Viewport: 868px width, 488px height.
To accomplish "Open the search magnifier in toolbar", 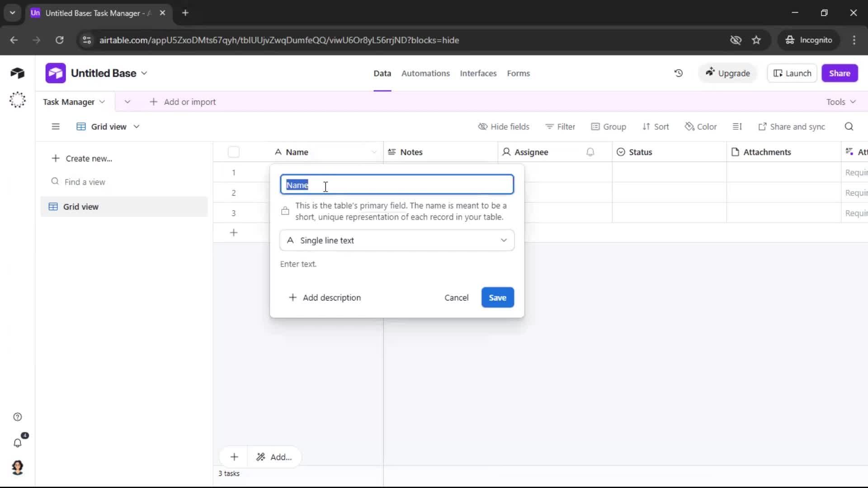I will (x=849, y=127).
